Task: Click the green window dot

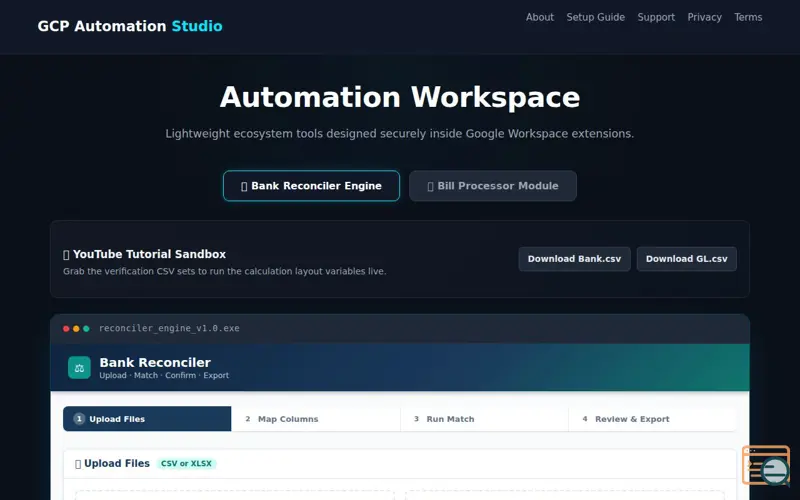Action: (x=86, y=329)
